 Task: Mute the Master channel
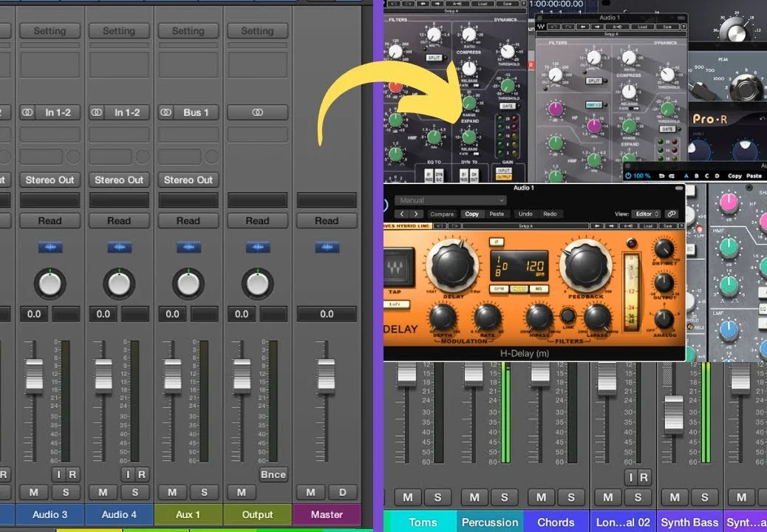point(310,492)
